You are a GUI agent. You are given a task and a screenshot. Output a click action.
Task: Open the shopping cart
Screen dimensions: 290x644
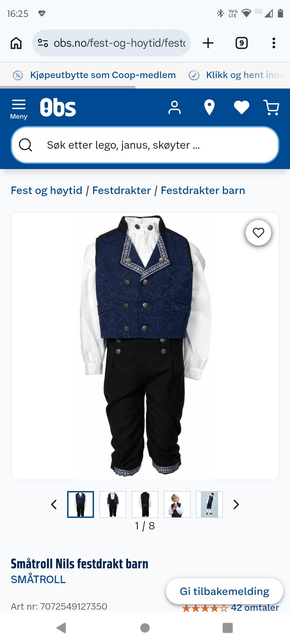tap(271, 108)
